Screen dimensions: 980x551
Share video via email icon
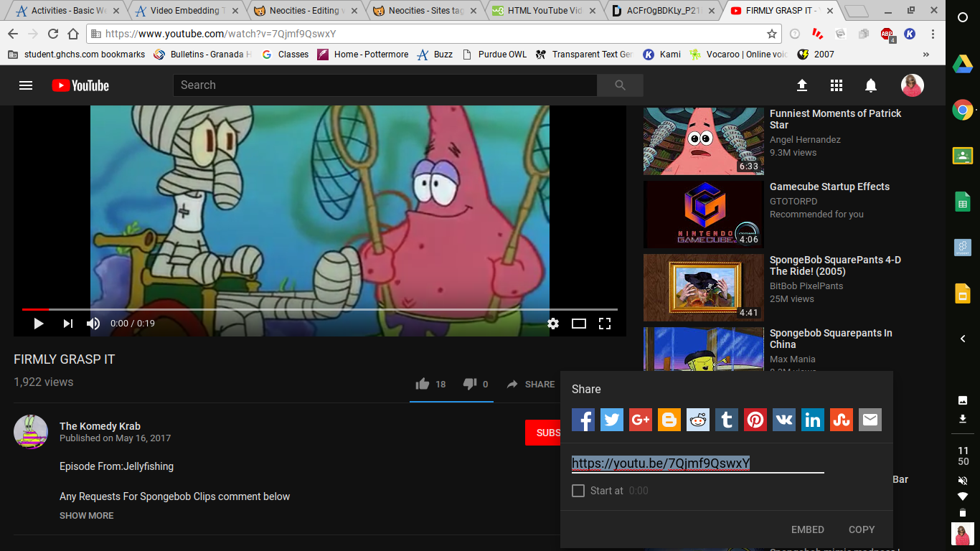(x=870, y=420)
